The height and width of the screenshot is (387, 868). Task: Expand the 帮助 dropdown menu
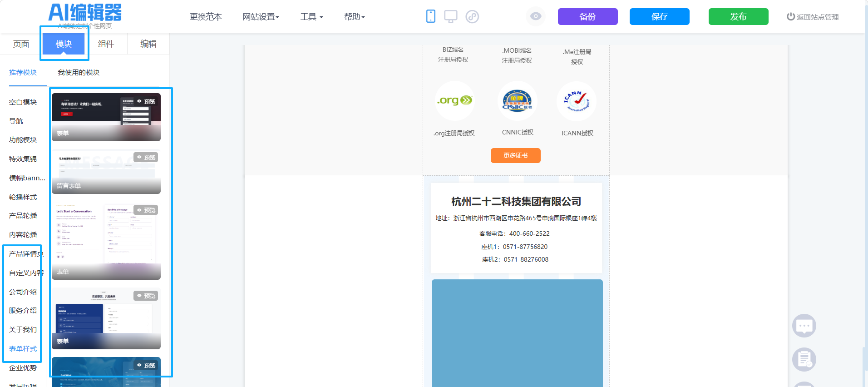pyautogui.click(x=354, y=17)
